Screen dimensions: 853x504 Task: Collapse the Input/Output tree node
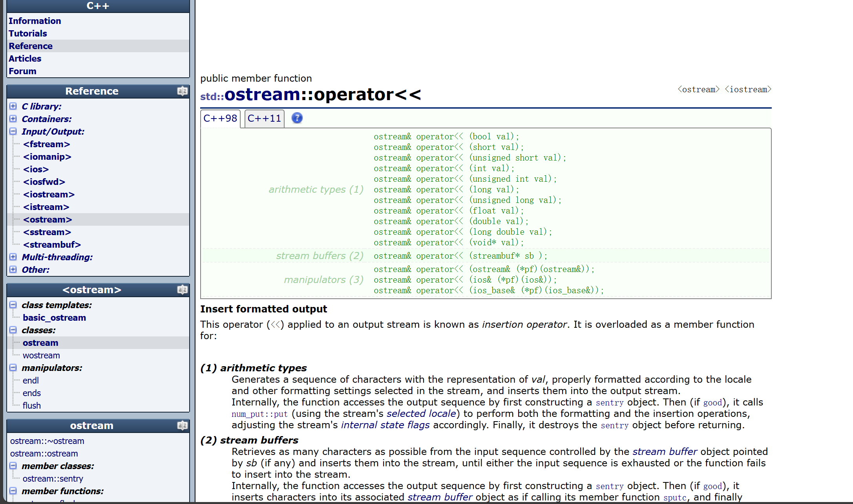point(13,131)
